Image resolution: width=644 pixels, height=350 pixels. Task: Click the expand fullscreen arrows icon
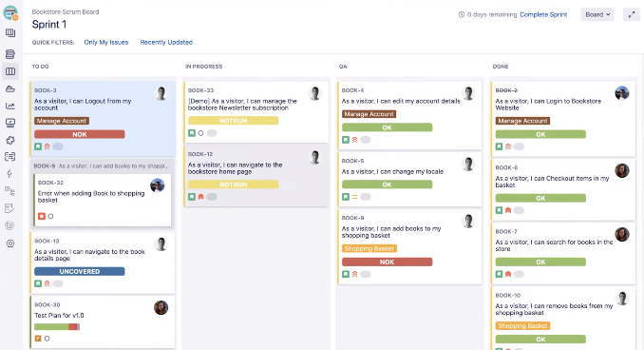(x=632, y=15)
